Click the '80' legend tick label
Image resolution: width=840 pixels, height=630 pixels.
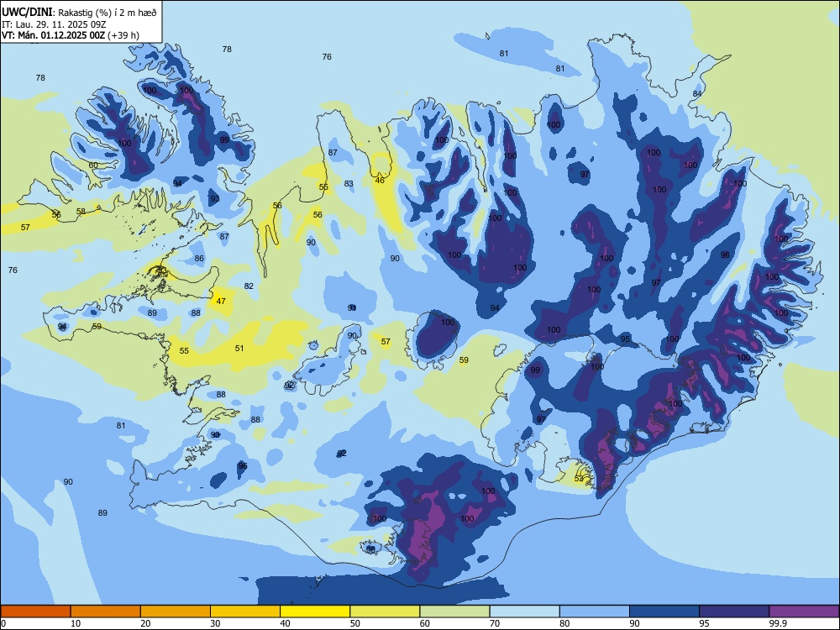pyautogui.click(x=564, y=623)
